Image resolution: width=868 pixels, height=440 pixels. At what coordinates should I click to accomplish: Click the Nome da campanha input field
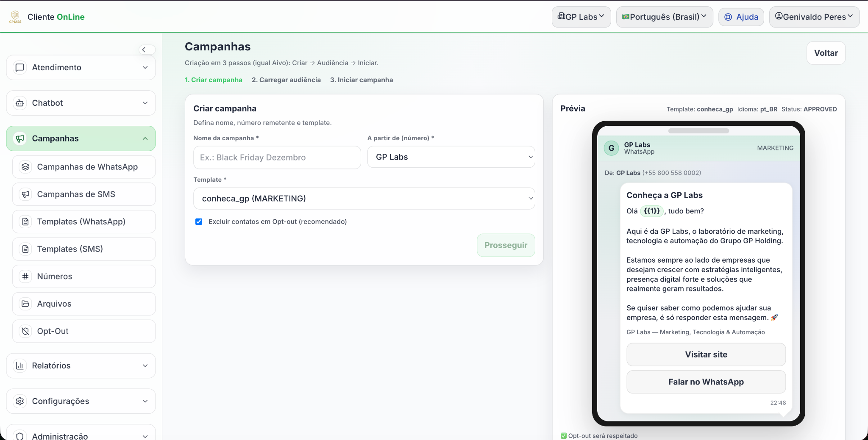[x=277, y=158]
